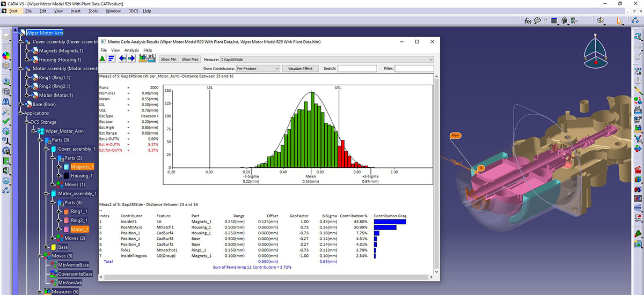This screenshot has width=644, height=295.
Task: Select Ring2_1 in the tree
Action: click(x=78, y=220)
